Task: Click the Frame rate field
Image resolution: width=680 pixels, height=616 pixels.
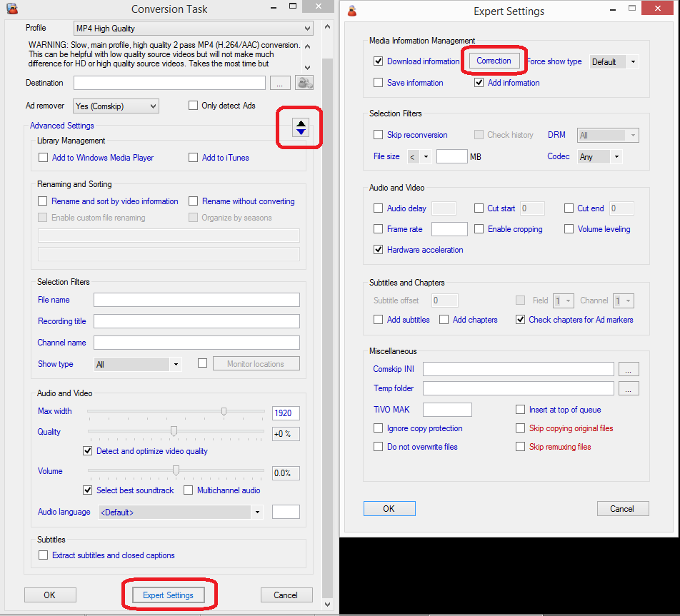Action: pos(449,229)
